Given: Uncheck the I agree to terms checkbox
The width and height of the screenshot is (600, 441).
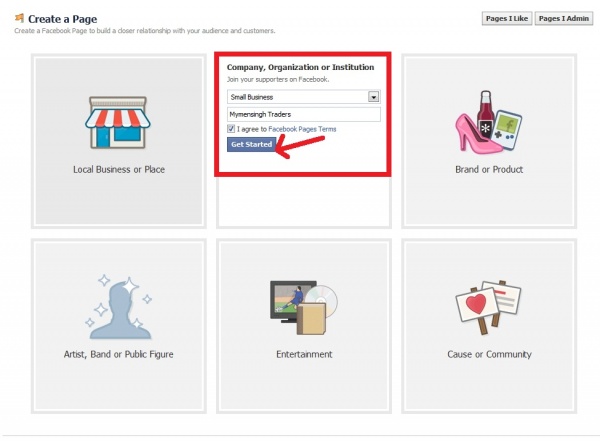Looking at the screenshot, I should [x=231, y=129].
